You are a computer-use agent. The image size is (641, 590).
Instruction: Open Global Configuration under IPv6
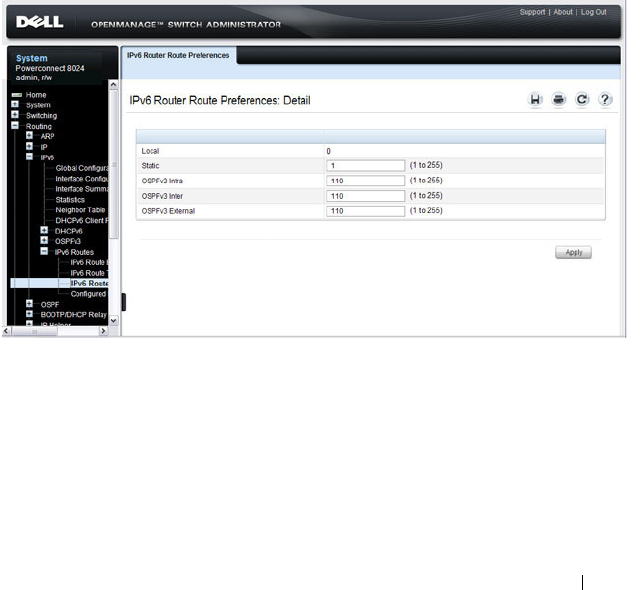tap(82, 168)
